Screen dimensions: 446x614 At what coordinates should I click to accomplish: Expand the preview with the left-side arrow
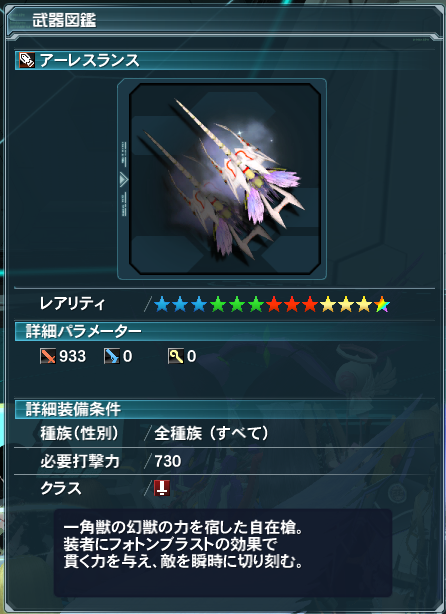tap(124, 180)
